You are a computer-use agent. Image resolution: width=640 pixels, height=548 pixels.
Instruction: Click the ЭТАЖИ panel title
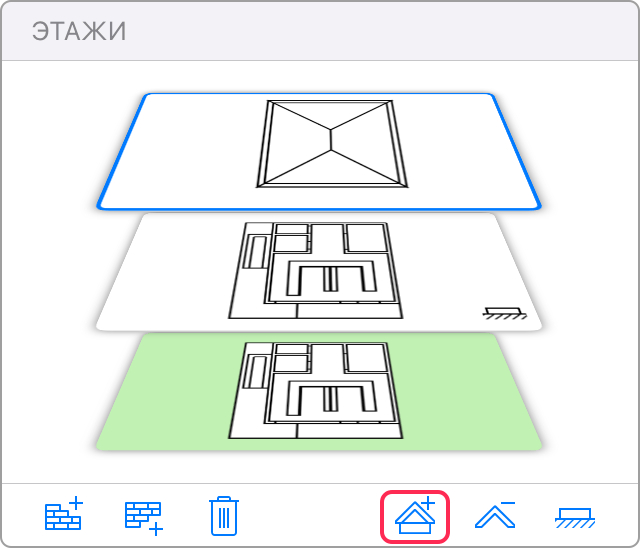click(79, 31)
